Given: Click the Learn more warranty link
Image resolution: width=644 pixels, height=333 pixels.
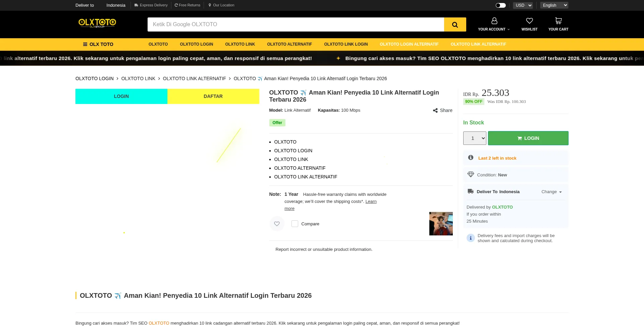Looking at the screenshot, I should (x=371, y=202).
